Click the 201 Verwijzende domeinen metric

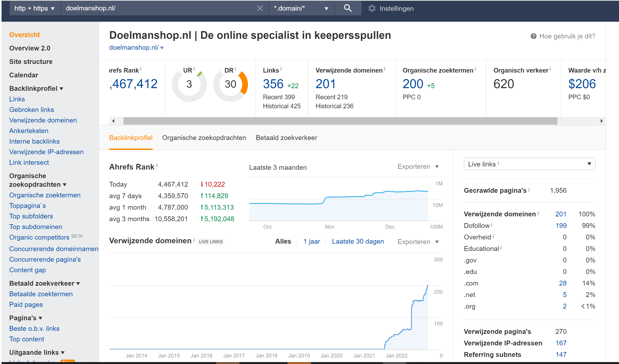[325, 84]
